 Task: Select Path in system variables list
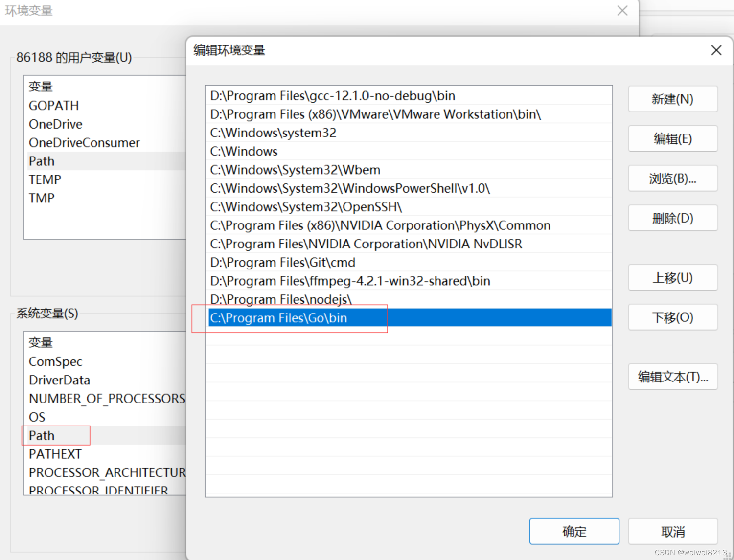click(x=105, y=436)
